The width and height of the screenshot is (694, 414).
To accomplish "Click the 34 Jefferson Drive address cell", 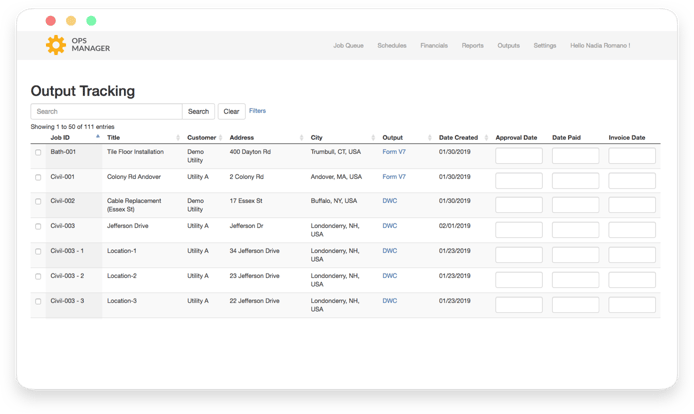I will pos(254,251).
